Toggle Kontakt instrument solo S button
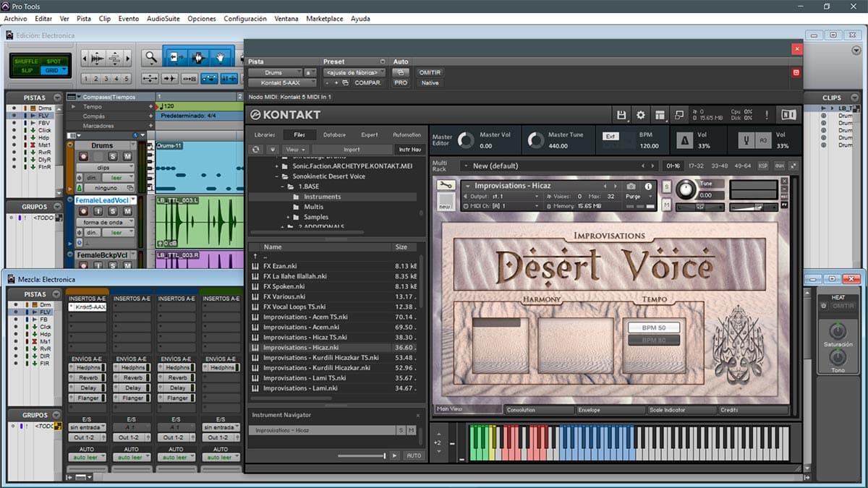Viewport: 868px width, 488px height. [667, 188]
